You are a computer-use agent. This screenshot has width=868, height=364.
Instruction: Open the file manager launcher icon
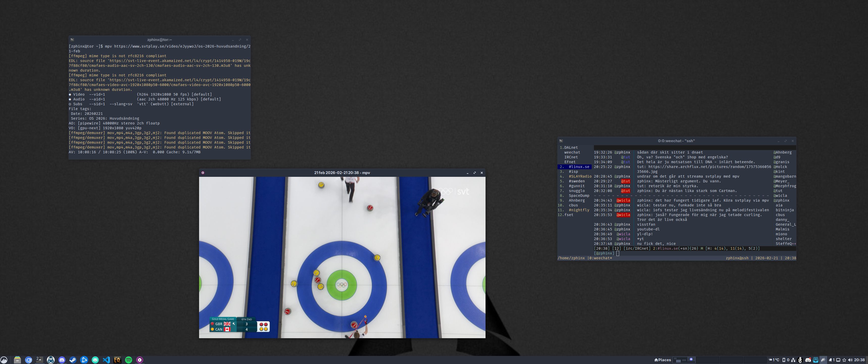click(x=17, y=360)
